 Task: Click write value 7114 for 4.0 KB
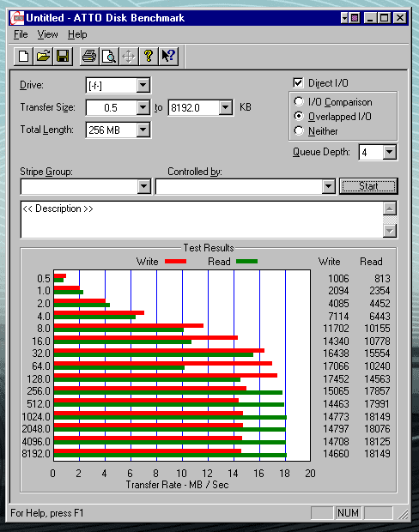coord(338,317)
